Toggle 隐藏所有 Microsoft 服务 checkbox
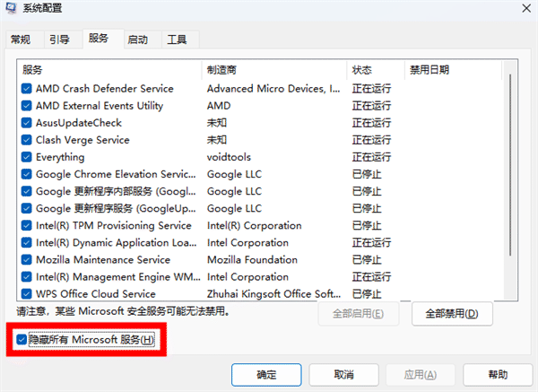 tap(22, 340)
